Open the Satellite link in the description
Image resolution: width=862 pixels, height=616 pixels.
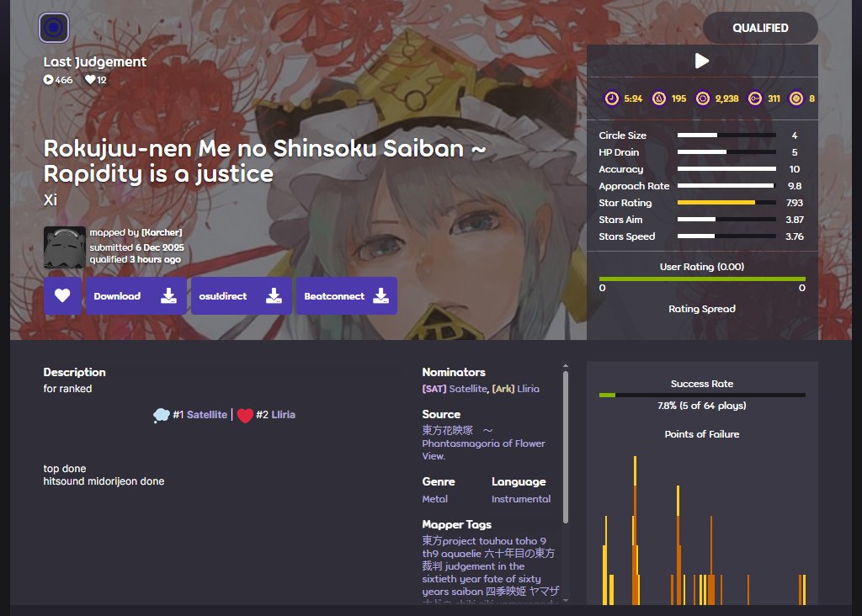[x=207, y=415]
